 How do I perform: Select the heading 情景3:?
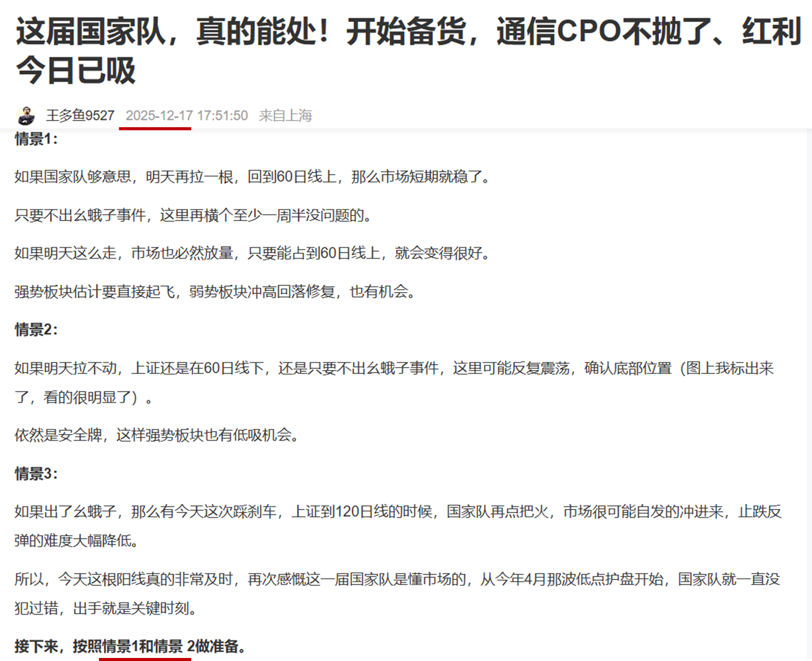click(36, 474)
